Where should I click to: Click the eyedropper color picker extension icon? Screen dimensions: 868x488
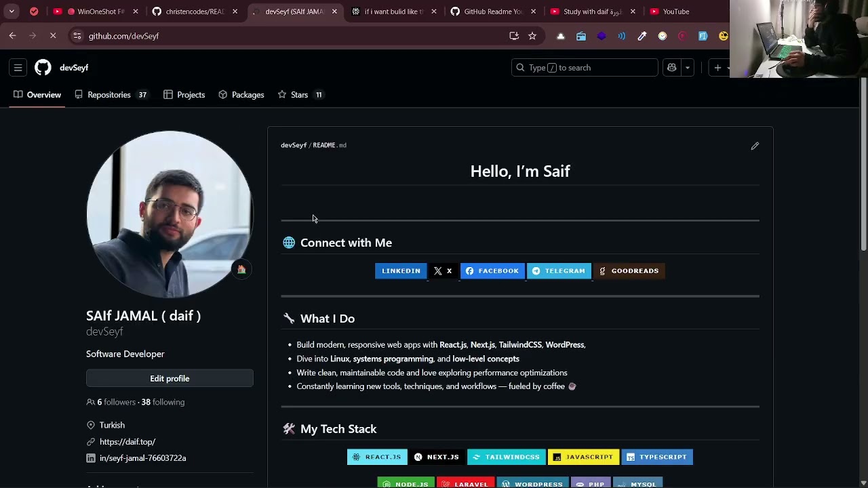642,36
